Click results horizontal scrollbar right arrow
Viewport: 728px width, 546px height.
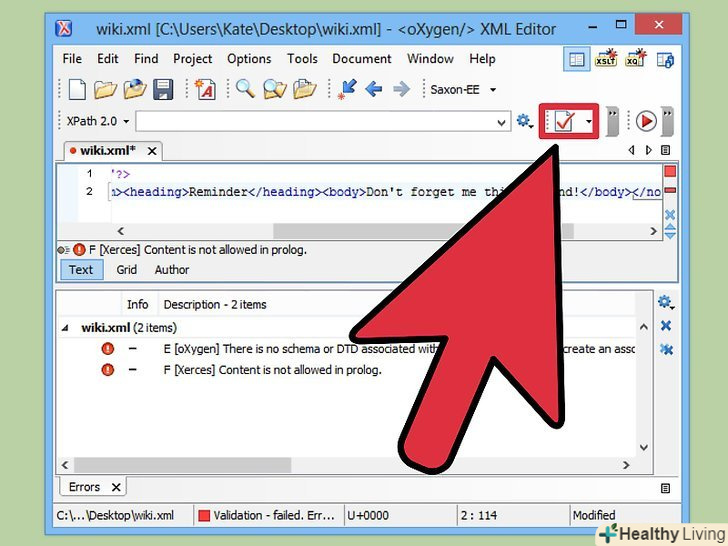(626, 465)
